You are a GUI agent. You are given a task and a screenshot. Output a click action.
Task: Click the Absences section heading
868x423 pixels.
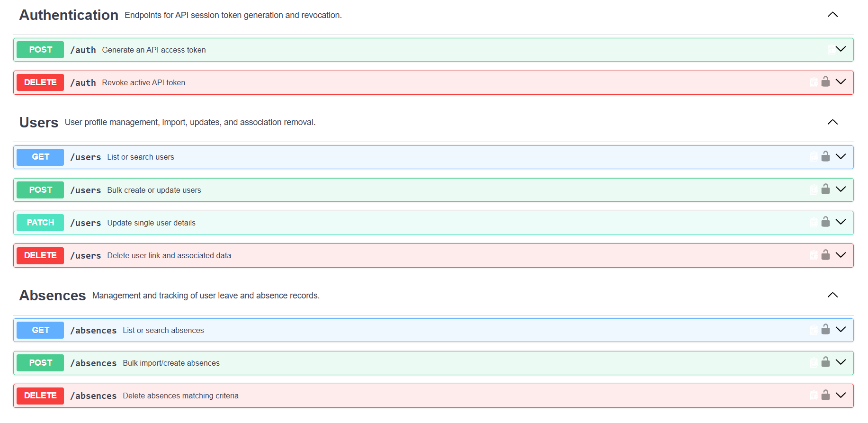(53, 296)
